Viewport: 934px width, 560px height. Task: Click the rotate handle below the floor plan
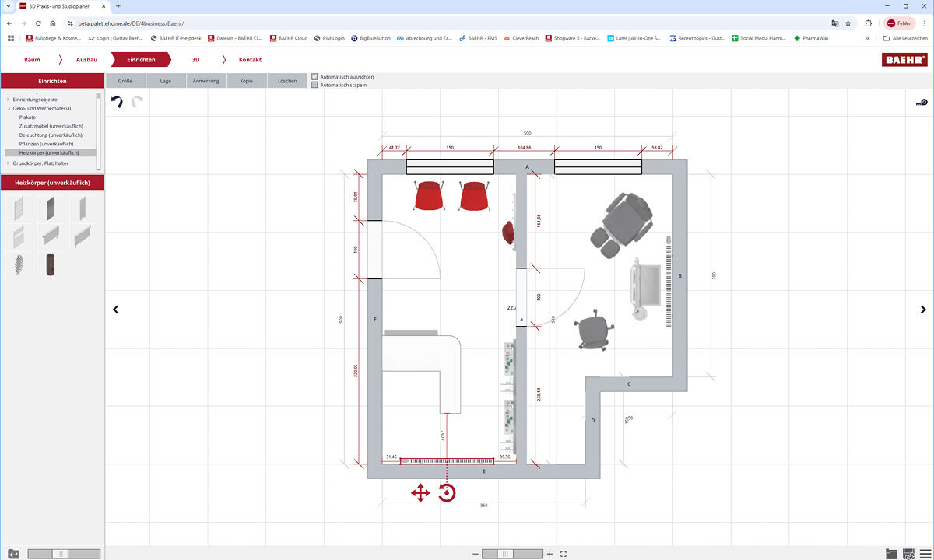tap(446, 492)
